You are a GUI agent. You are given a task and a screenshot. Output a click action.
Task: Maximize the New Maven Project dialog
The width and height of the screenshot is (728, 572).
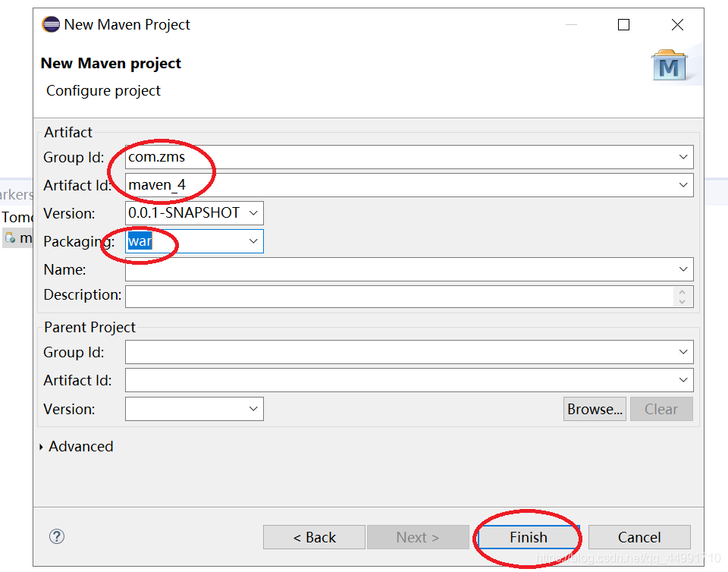point(623,24)
